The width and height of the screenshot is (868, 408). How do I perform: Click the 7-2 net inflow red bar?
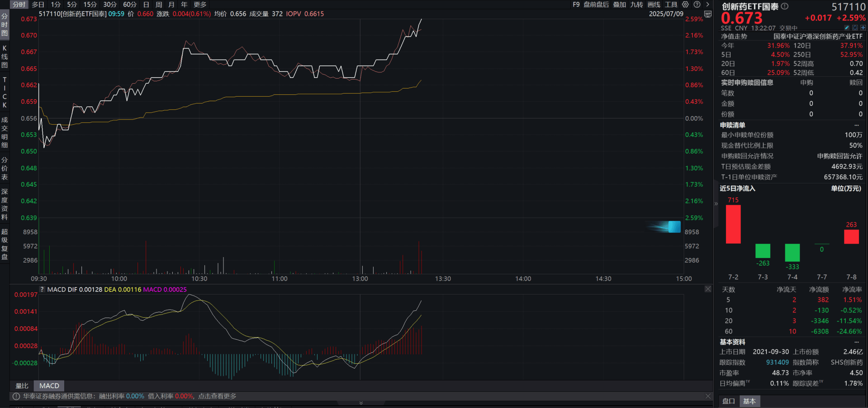tap(733, 224)
